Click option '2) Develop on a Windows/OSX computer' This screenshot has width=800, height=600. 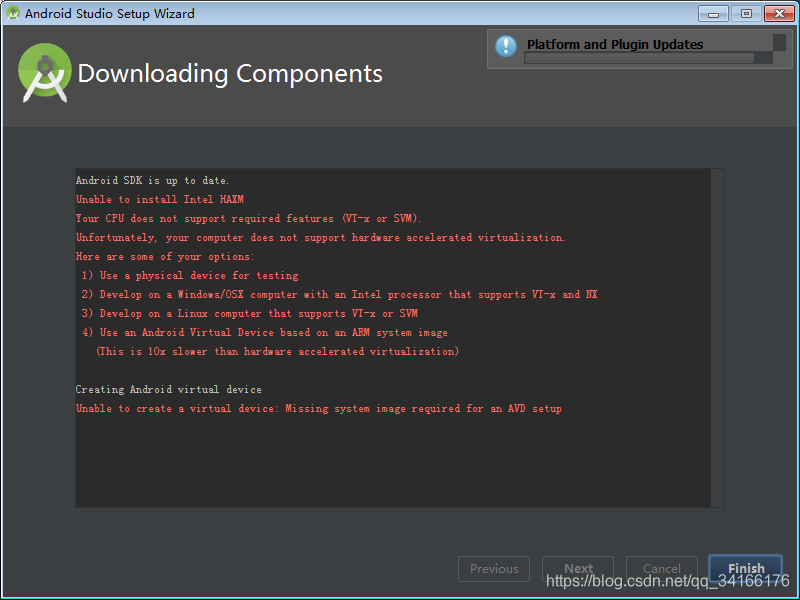tap(339, 294)
